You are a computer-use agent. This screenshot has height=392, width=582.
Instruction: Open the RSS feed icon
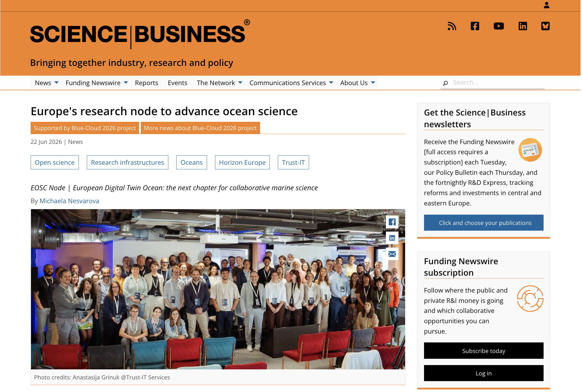click(452, 26)
